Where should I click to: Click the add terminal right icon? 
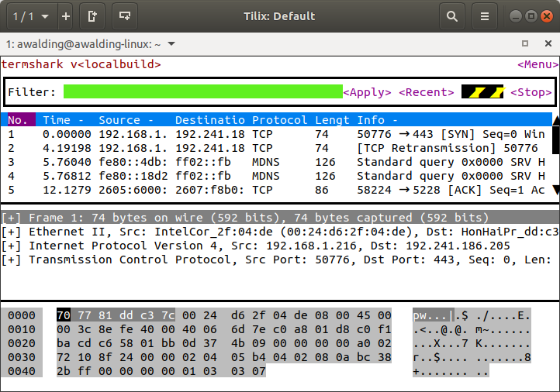(x=93, y=15)
